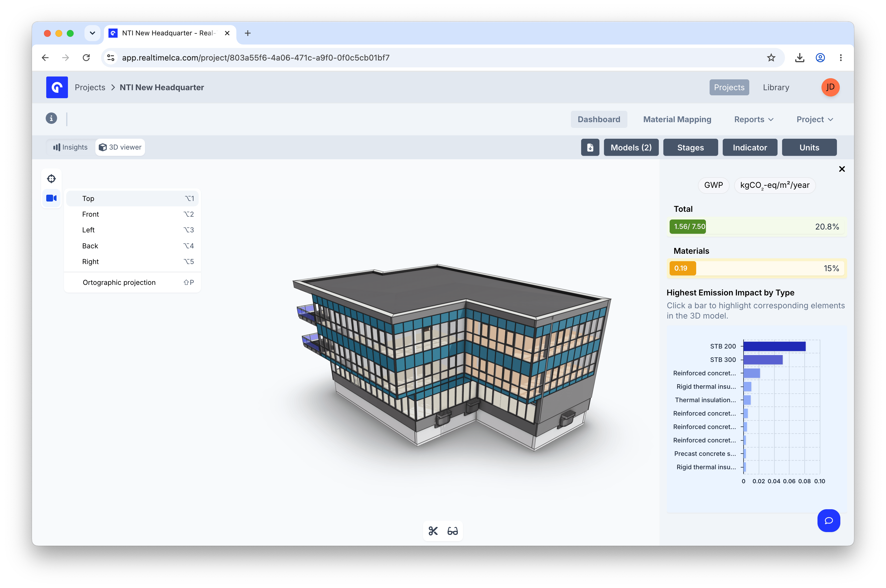This screenshot has width=886, height=588.
Task: Click the recenter view target icon
Action: click(x=51, y=178)
